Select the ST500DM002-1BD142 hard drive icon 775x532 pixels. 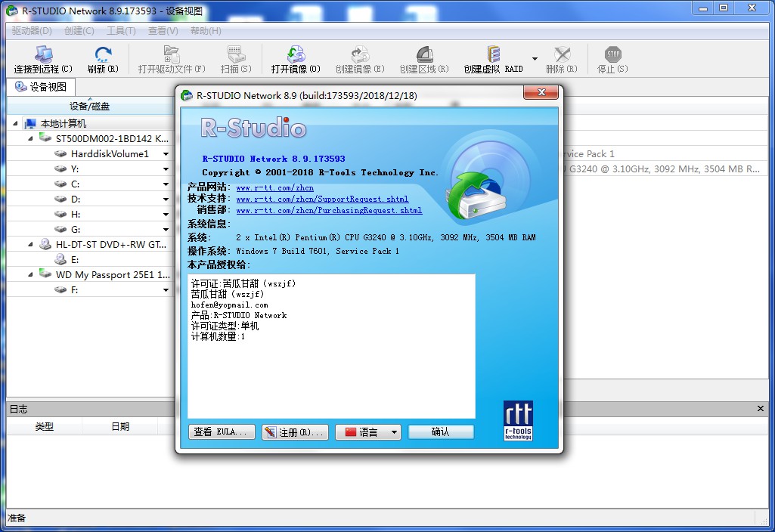45,138
